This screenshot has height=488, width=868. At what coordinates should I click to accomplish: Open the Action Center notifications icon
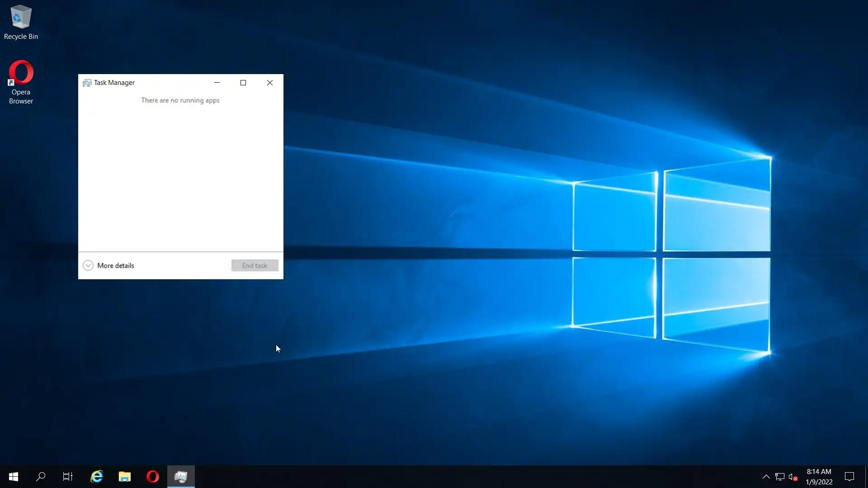849,477
